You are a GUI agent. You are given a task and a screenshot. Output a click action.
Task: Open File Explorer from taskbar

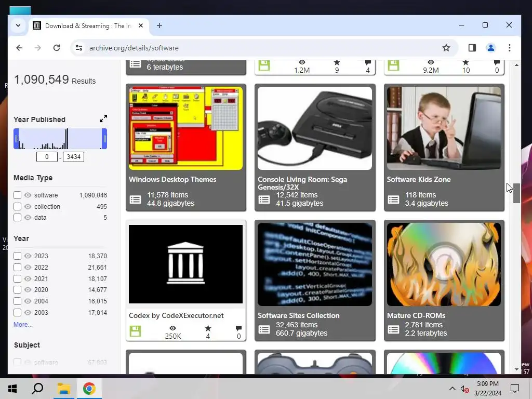coord(63,389)
